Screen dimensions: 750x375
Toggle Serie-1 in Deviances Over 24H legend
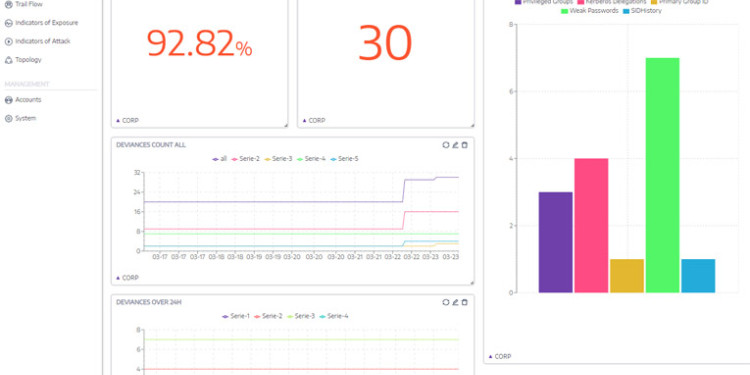(236, 316)
